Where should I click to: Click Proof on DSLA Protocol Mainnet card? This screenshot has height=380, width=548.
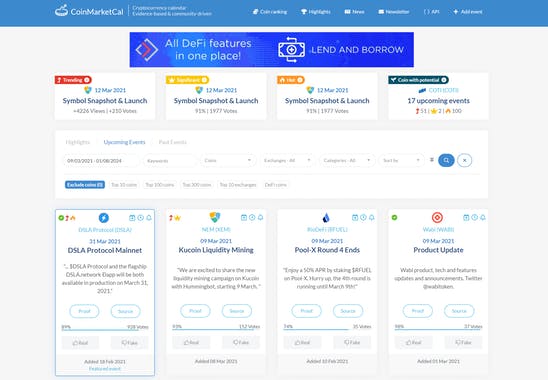84,311
